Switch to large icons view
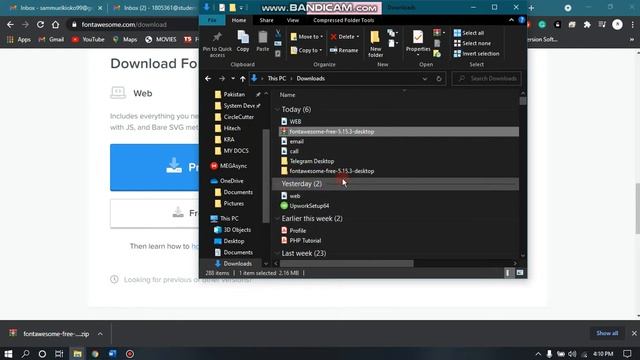The width and height of the screenshot is (640, 360). [520, 273]
